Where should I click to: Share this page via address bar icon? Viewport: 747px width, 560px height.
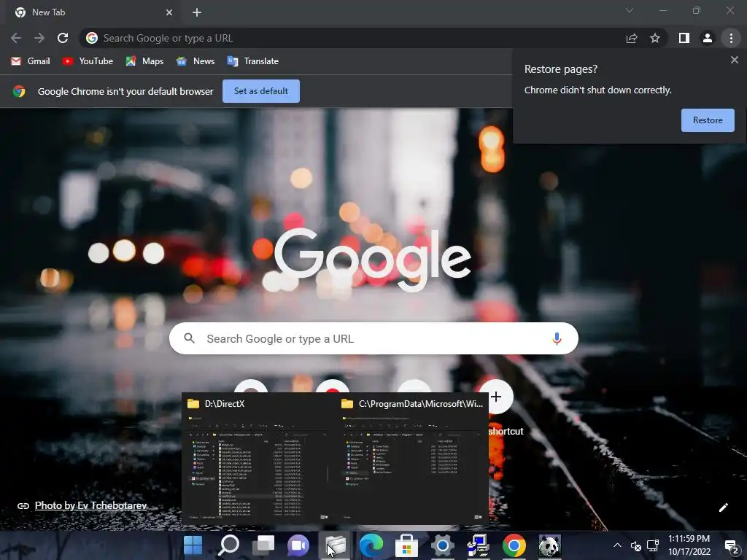(632, 38)
